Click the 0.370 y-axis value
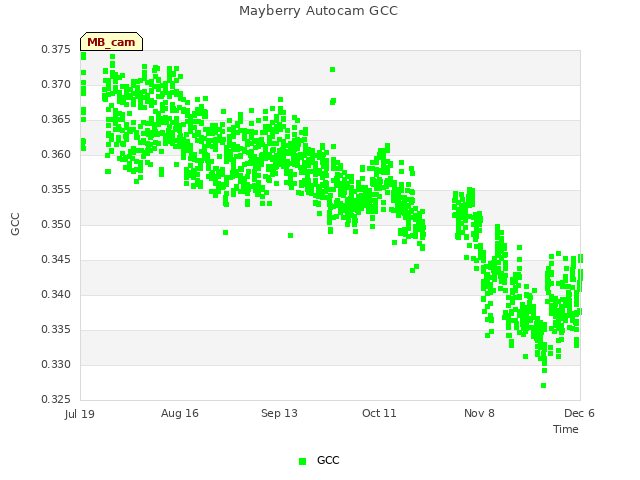This screenshot has height=480, width=640. click(56, 84)
